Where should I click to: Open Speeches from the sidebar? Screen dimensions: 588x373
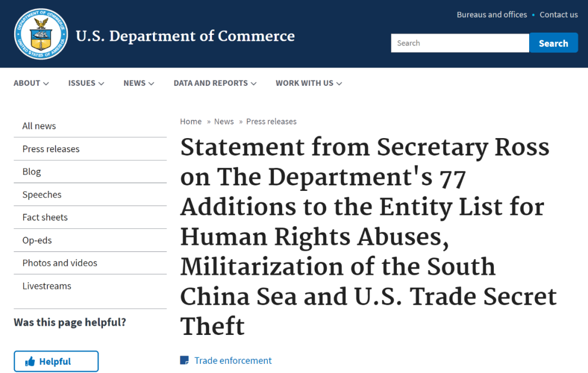[42, 195]
